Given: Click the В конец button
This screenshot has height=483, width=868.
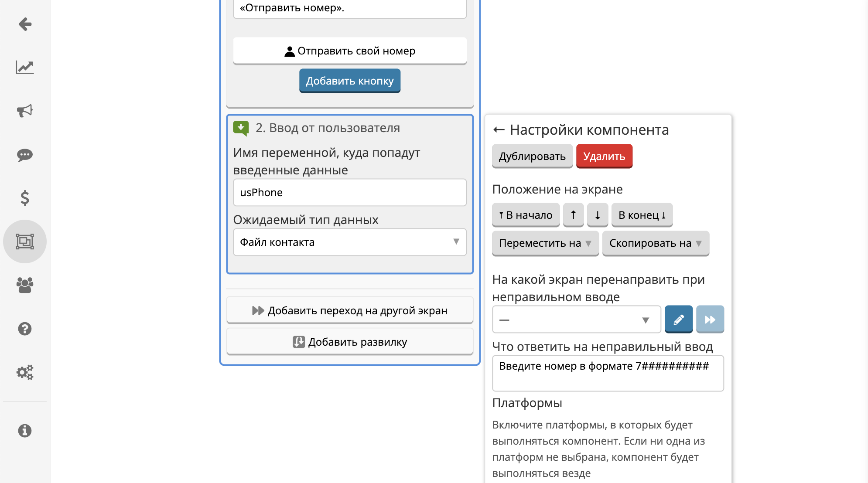Looking at the screenshot, I should [642, 215].
